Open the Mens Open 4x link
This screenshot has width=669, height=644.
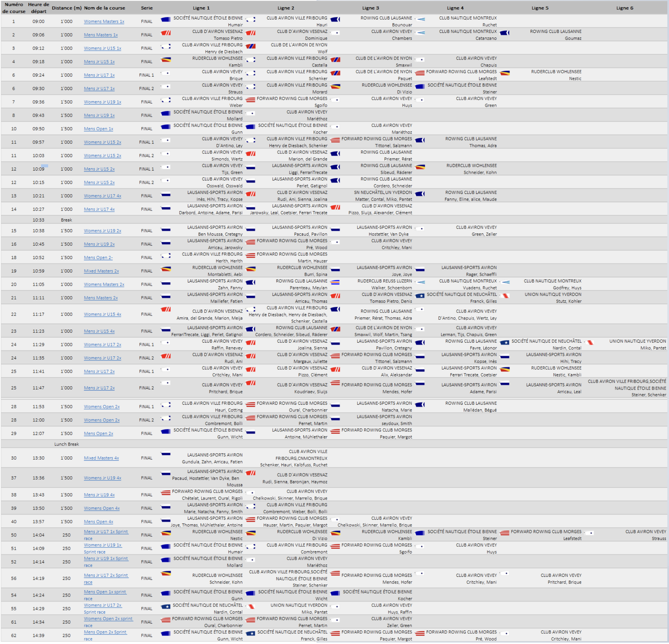click(98, 522)
